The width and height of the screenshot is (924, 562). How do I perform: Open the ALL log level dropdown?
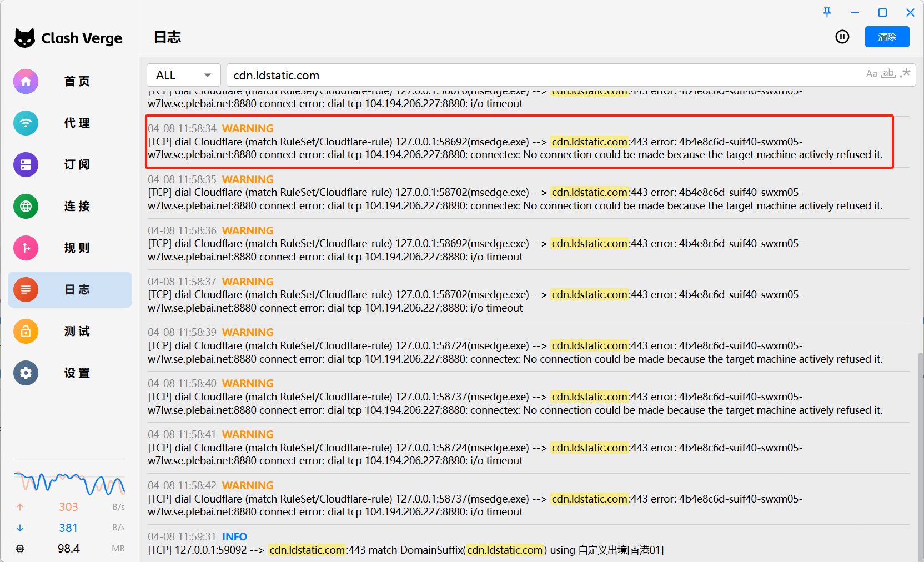184,75
